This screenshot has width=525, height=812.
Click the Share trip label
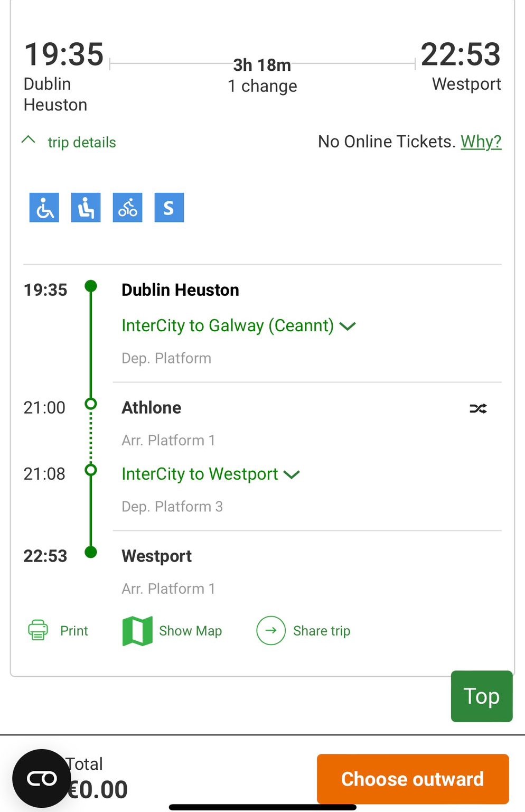[322, 631]
